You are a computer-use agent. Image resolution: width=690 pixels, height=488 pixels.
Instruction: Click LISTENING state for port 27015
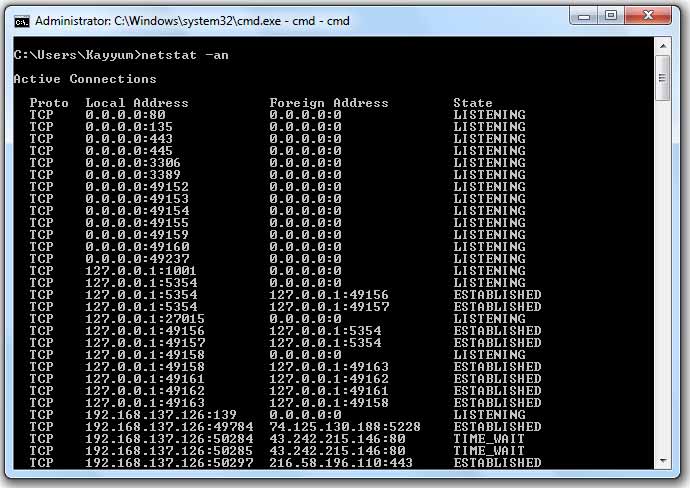click(489, 319)
